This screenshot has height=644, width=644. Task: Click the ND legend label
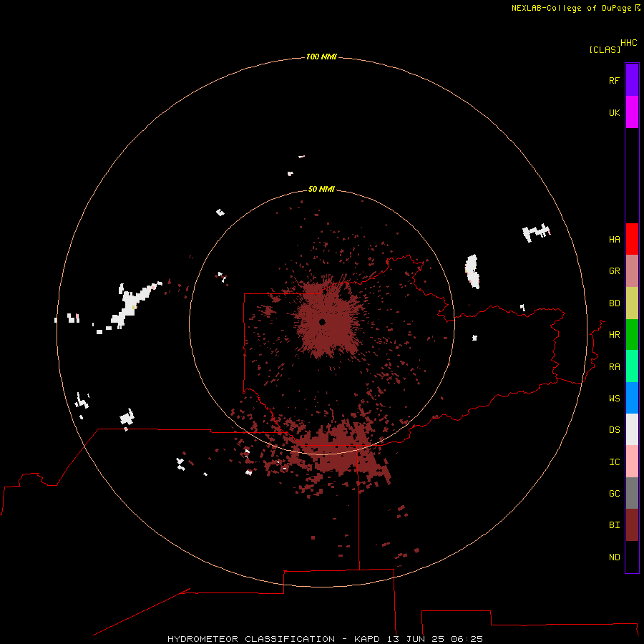tap(614, 557)
